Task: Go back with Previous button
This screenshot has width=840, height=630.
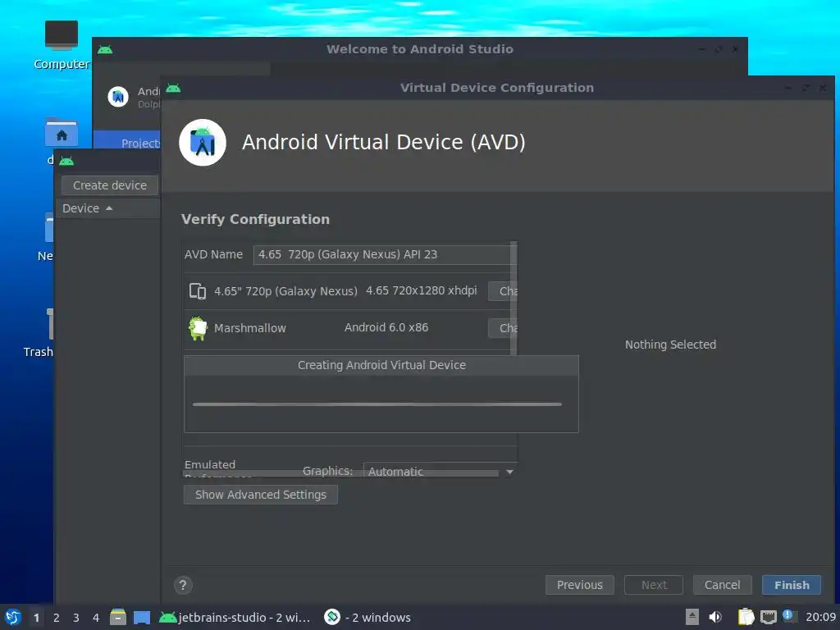Action: (x=580, y=585)
